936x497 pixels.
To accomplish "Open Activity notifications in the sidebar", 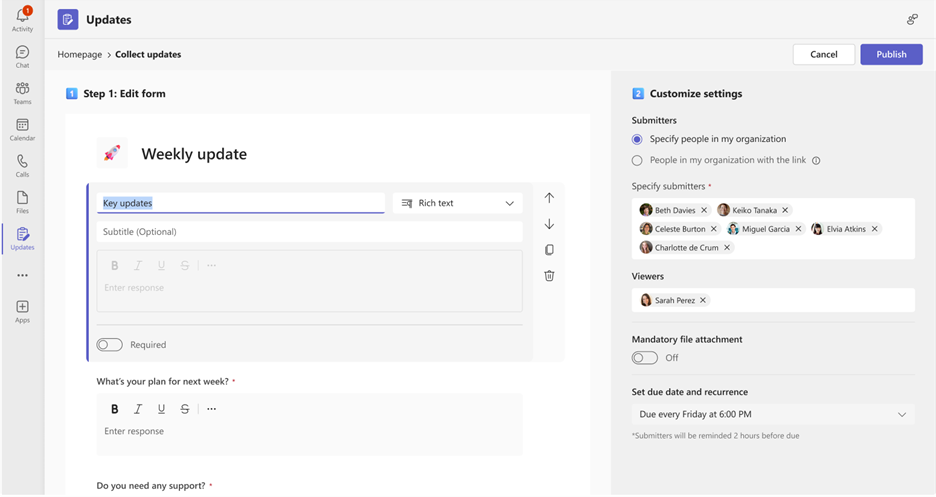I will [22, 18].
